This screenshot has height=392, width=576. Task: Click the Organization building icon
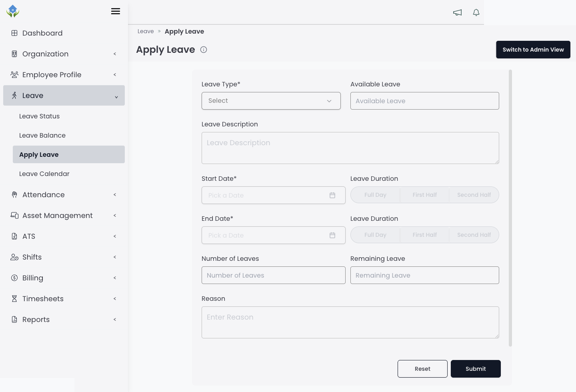click(x=14, y=54)
